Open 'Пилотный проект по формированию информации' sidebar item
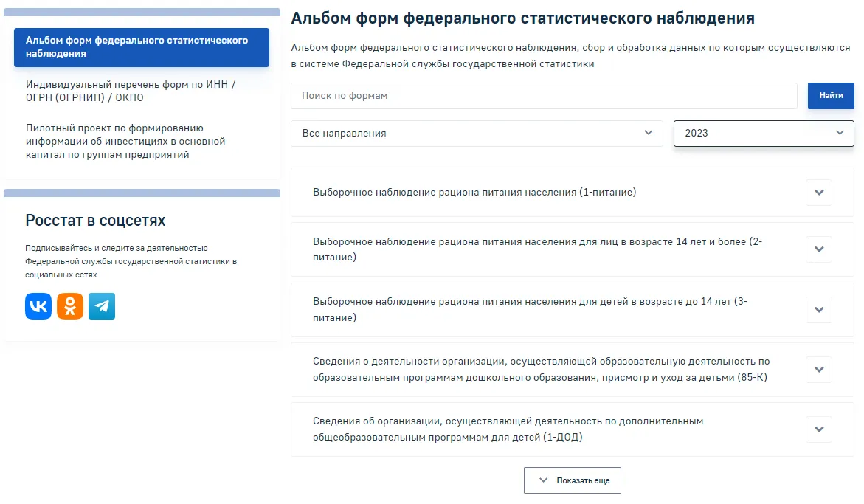Screen dimensions: 864x504 point(125,141)
